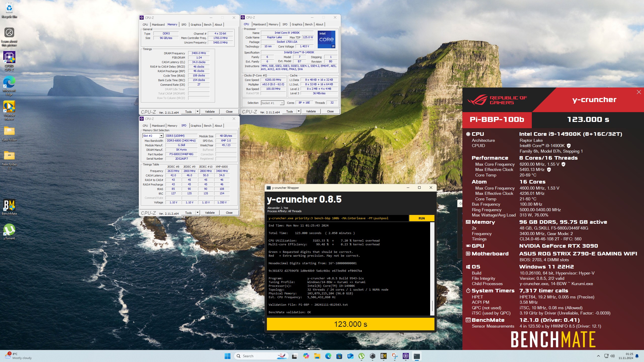The width and height of the screenshot is (644, 362).
Task: Open Task View from the taskbar
Action: (x=294, y=356)
